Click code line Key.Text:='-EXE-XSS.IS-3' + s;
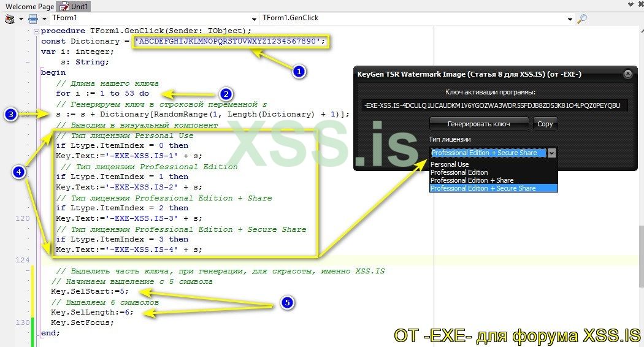The height and width of the screenshot is (347, 644). click(129, 218)
